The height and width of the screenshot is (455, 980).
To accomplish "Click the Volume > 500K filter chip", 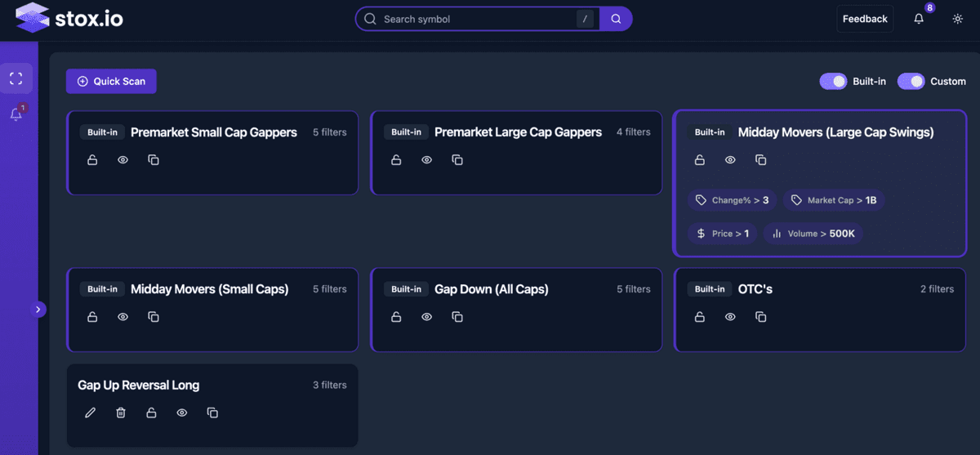I will [813, 234].
